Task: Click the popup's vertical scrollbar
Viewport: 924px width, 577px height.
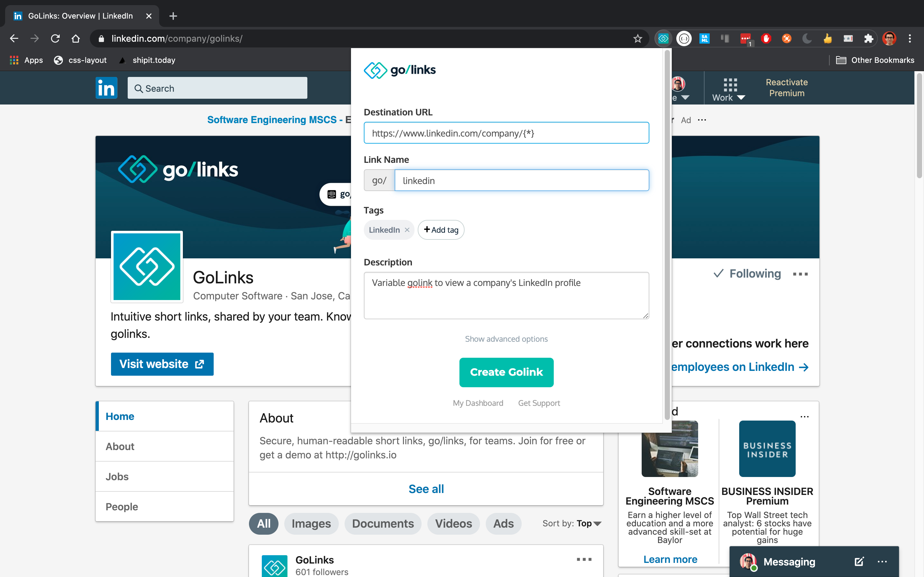Action: point(667,237)
